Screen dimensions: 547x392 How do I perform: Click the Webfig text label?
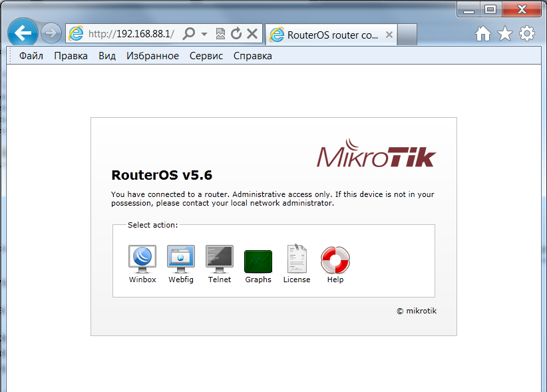click(x=181, y=280)
